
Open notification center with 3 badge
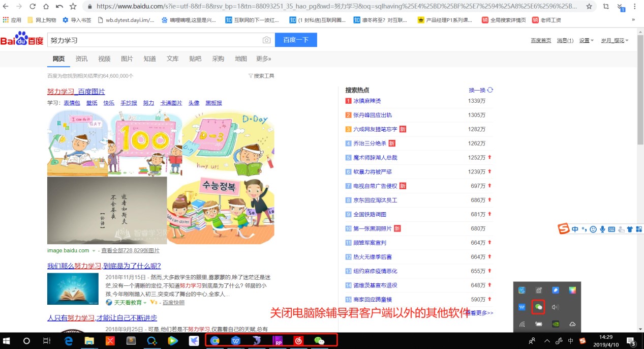632,341
